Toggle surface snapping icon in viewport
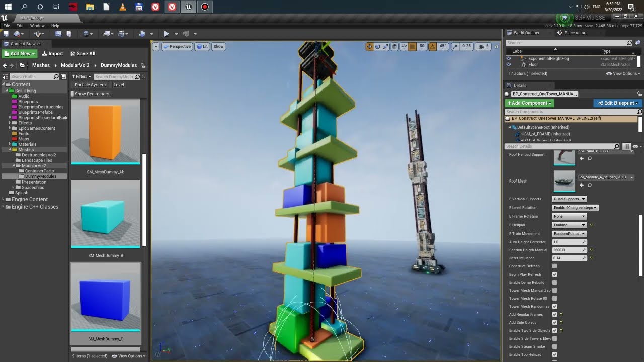 coord(404,46)
